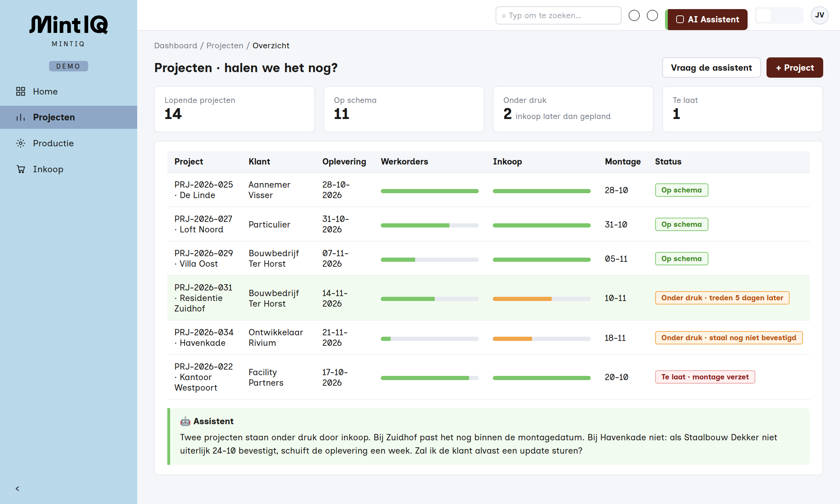Open the Onder druk summary card

tap(573, 109)
